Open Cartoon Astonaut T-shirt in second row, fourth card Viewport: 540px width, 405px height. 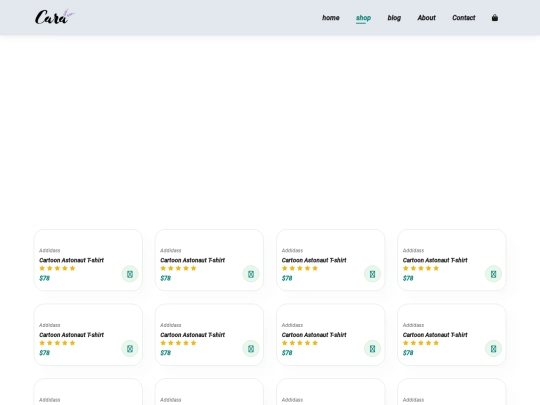tap(435, 335)
